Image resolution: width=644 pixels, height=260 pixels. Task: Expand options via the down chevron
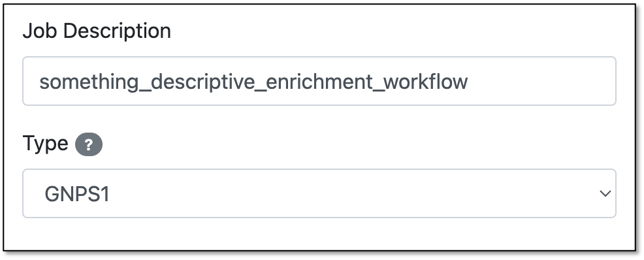(x=605, y=193)
